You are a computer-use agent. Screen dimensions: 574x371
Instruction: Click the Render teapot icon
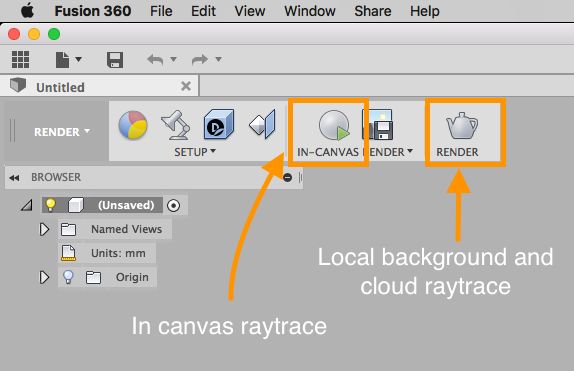click(x=462, y=126)
